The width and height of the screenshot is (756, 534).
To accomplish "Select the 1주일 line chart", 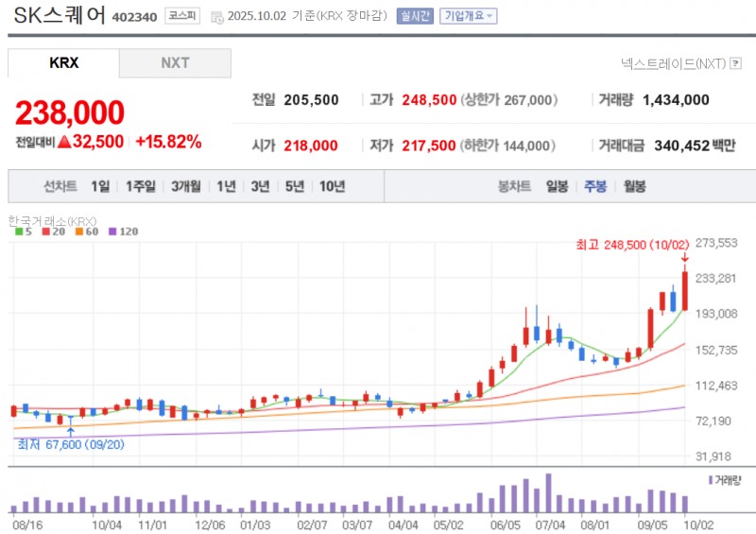I will [x=141, y=186].
